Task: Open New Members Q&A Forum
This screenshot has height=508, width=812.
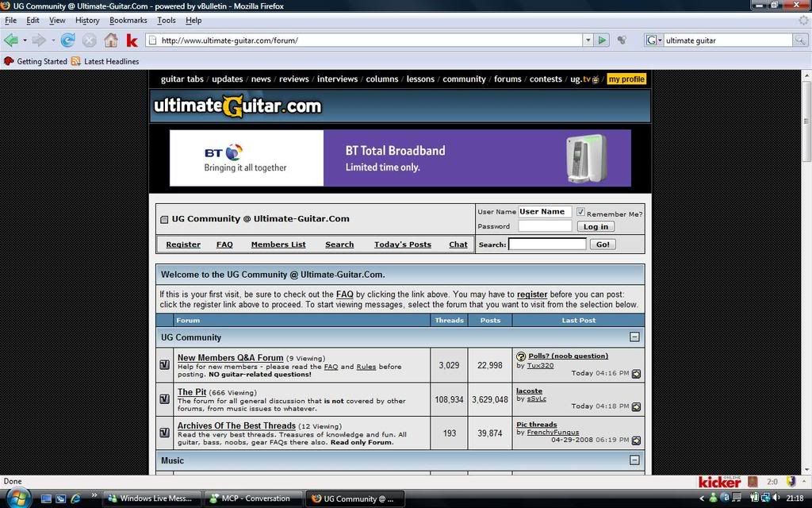Action: (x=230, y=358)
